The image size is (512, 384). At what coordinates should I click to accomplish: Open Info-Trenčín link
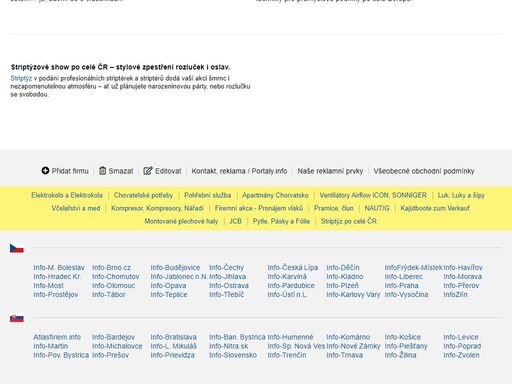287,355
